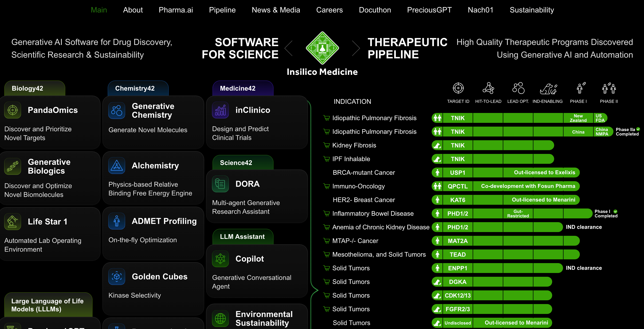The image size is (644, 329).
Task: Click cart icon beside IPF Inhalable
Action: tap(326, 159)
